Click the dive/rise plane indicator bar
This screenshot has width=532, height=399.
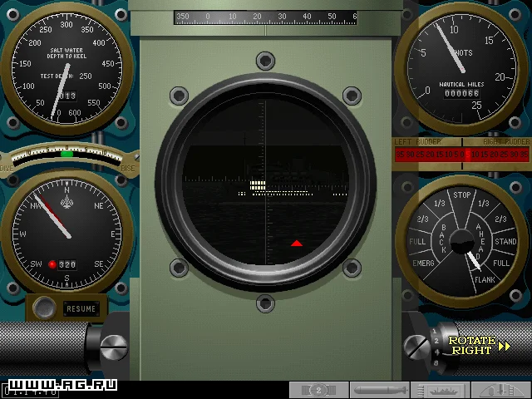coord(66,154)
